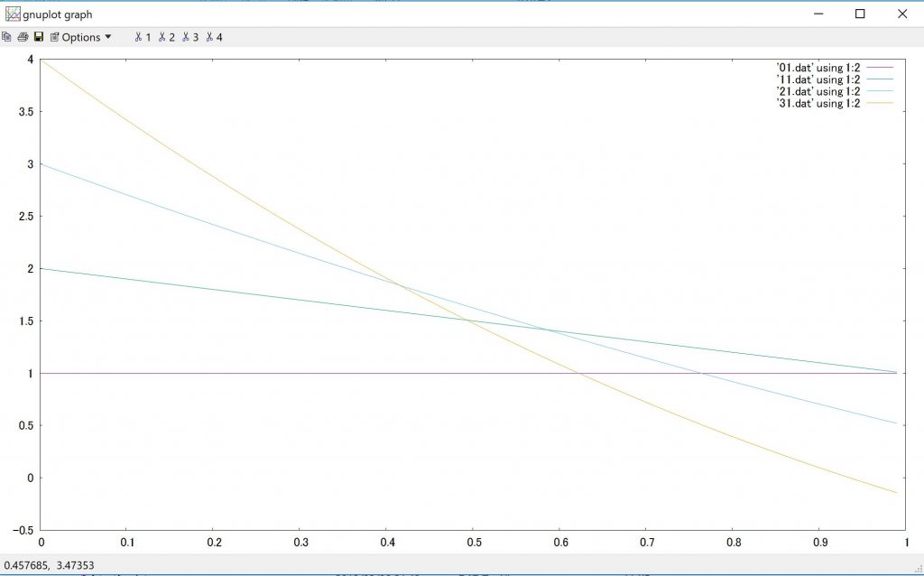Click the mouse coordinates readout in status bar
Viewport: 924px width, 576px height.
[x=49, y=566]
